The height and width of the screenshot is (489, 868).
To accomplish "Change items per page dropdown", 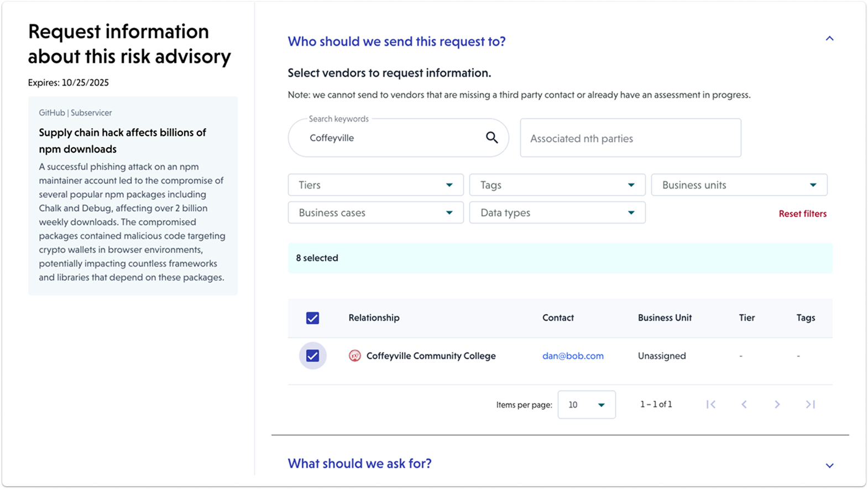I will pyautogui.click(x=587, y=404).
